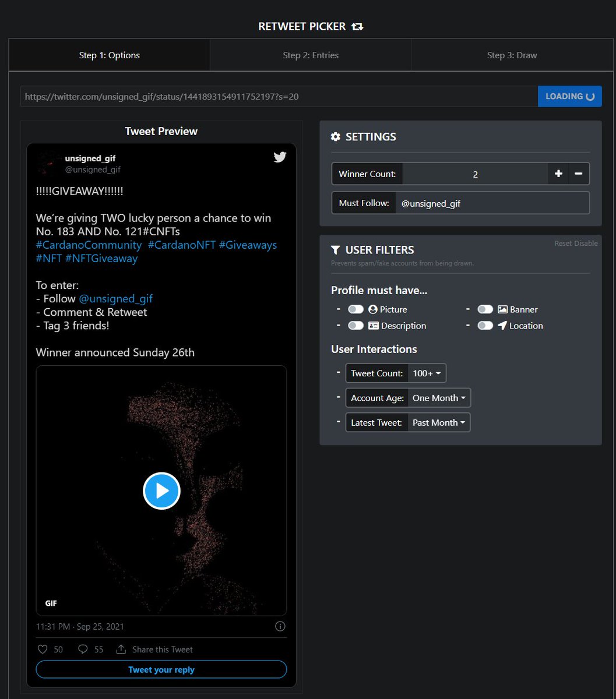Image resolution: width=616 pixels, height=699 pixels.
Task: Click the Winner Count value field
Action: pos(475,174)
